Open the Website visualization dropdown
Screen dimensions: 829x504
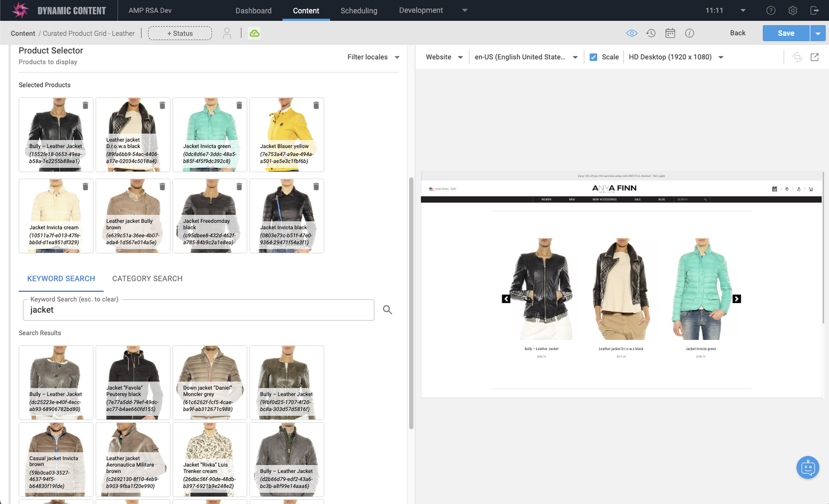pos(444,57)
